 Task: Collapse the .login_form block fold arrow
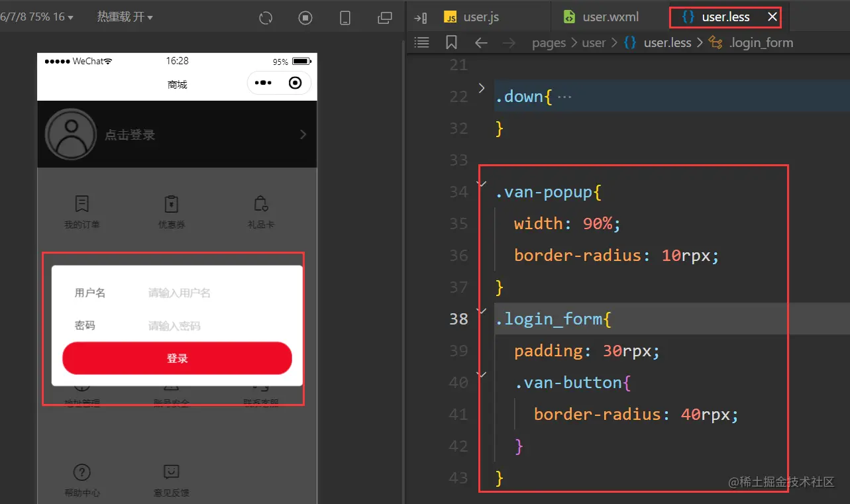482,311
